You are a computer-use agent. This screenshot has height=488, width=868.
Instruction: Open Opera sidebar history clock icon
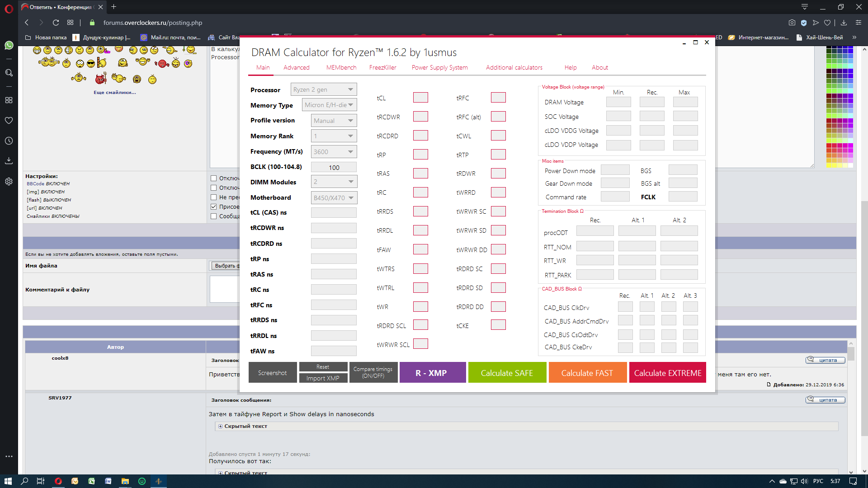click(9, 141)
